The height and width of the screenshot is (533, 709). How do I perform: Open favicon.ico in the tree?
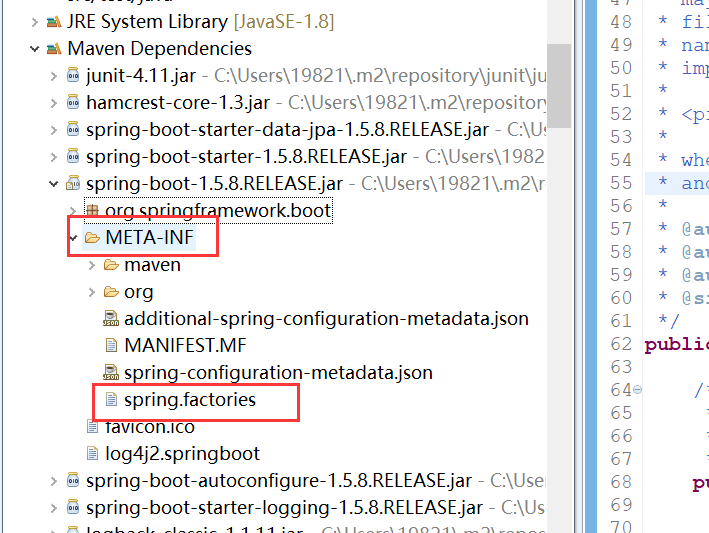(150, 427)
